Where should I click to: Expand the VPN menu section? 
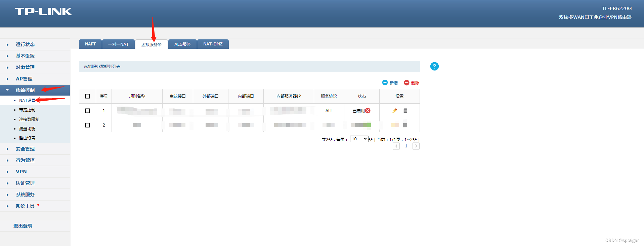(35, 172)
